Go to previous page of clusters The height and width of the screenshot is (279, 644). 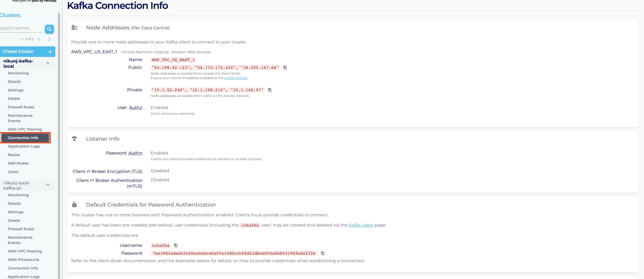pyautogui.click(x=39, y=39)
